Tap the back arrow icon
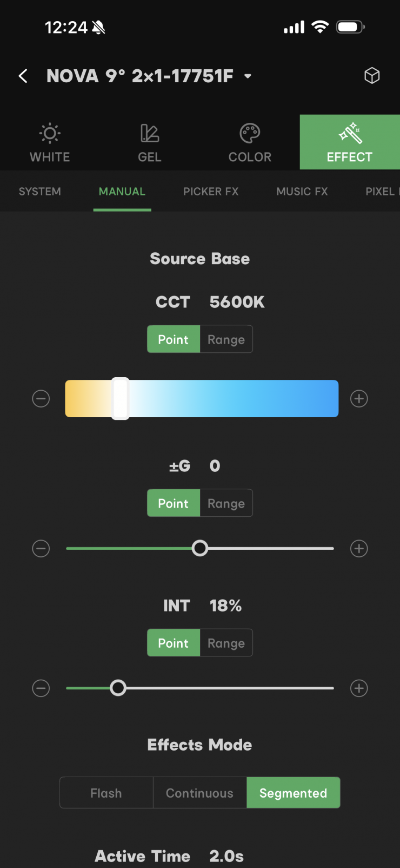The image size is (400, 868). (x=23, y=76)
